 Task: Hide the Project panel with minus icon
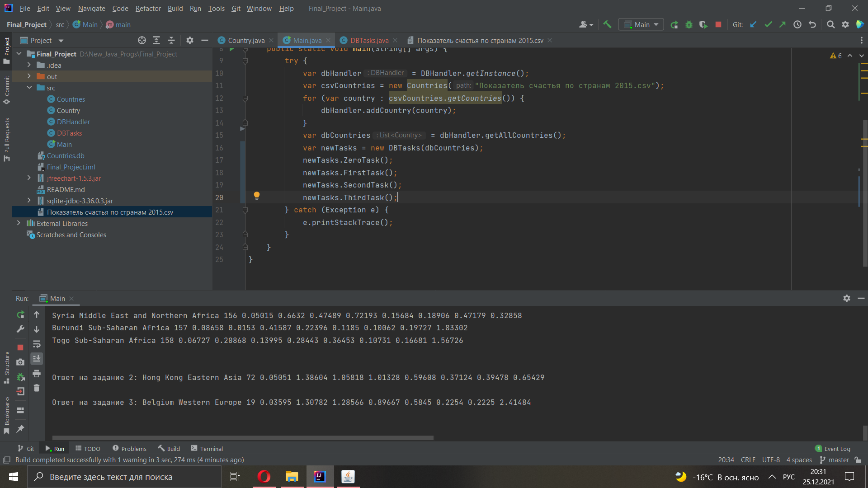pos(205,40)
